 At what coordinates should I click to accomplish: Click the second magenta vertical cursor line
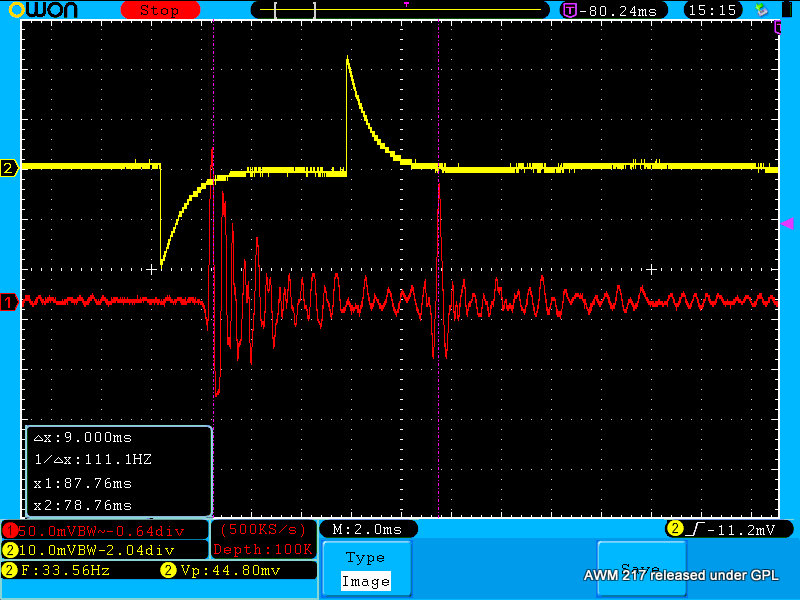439,269
